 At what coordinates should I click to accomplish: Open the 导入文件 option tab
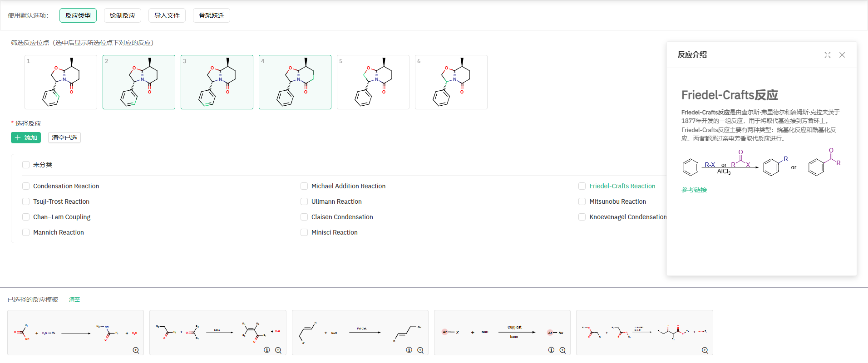(167, 15)
